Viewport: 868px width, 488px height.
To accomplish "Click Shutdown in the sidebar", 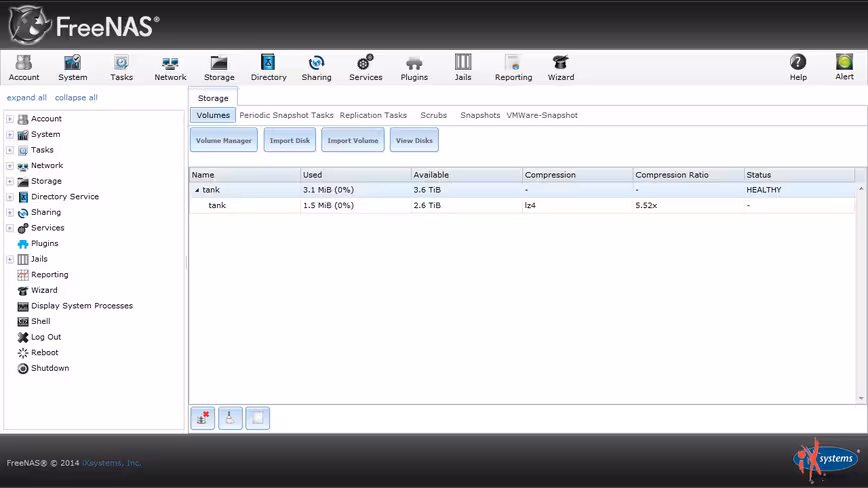I will click(50, 368).
